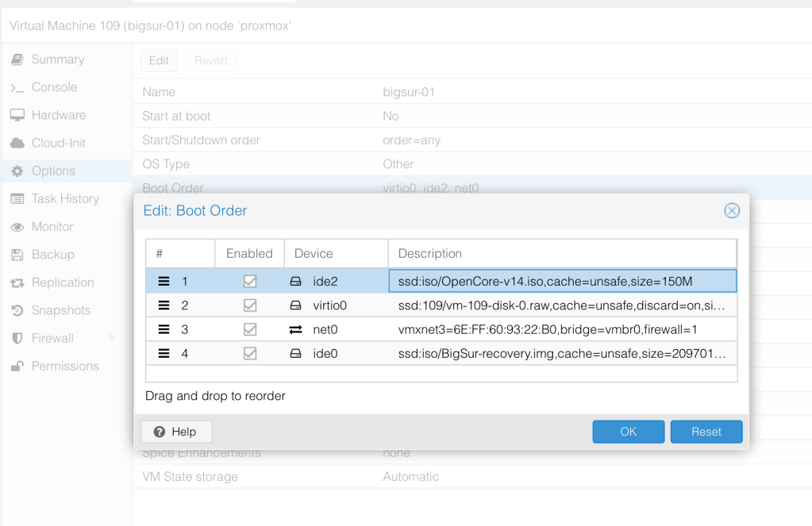Click the Enabled column header

pos(249,254)
